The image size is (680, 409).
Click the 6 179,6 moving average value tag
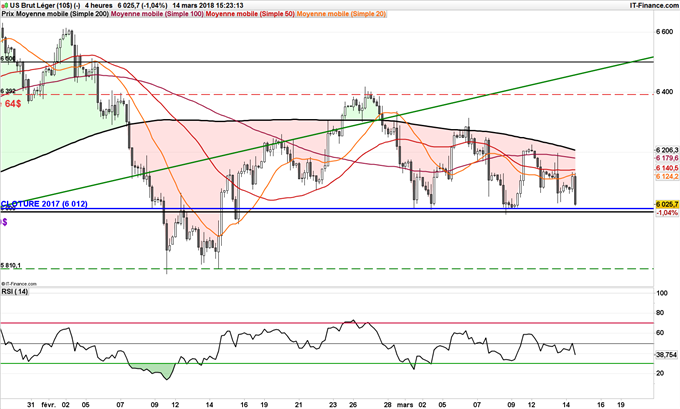click(667, 158)
